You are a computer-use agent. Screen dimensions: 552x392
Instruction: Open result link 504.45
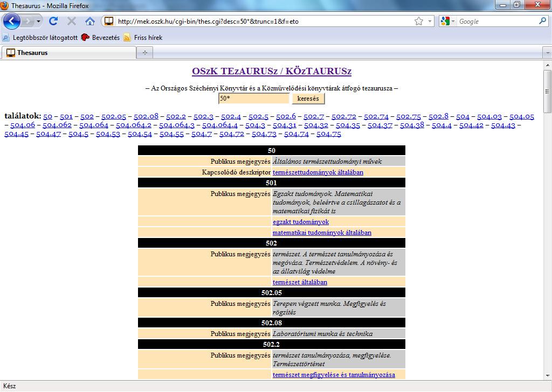tap(16, 134)
